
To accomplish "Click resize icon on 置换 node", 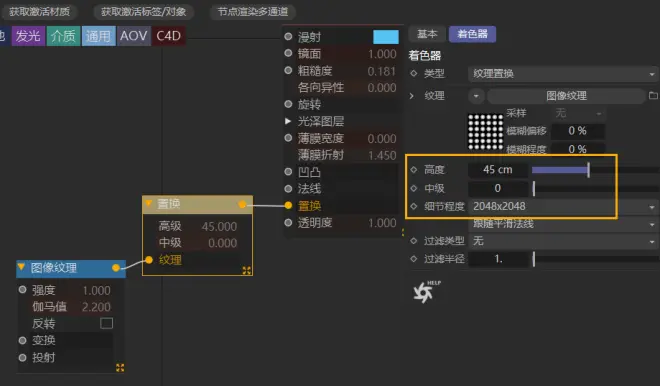I will click(247, 270).
